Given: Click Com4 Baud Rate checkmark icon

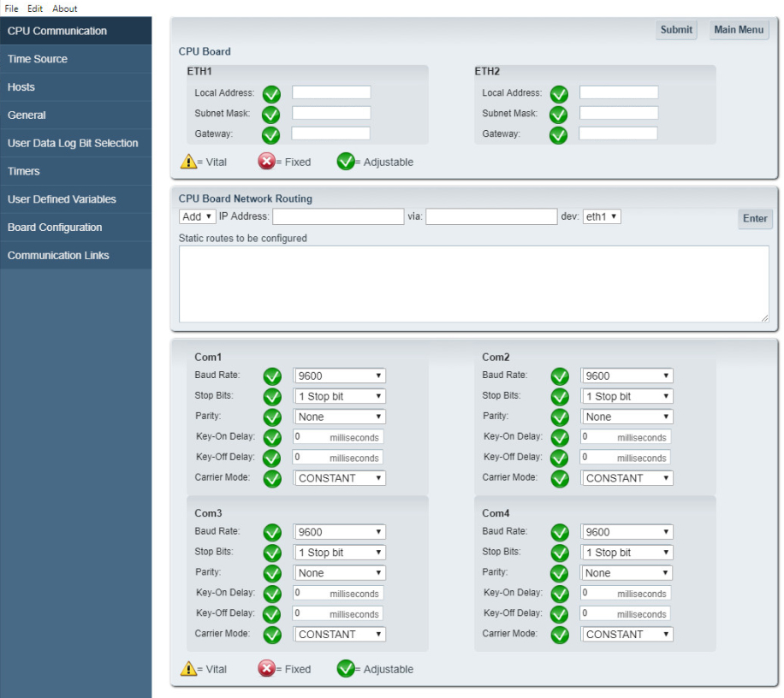Looking at the screenshot, I should 560,533.
